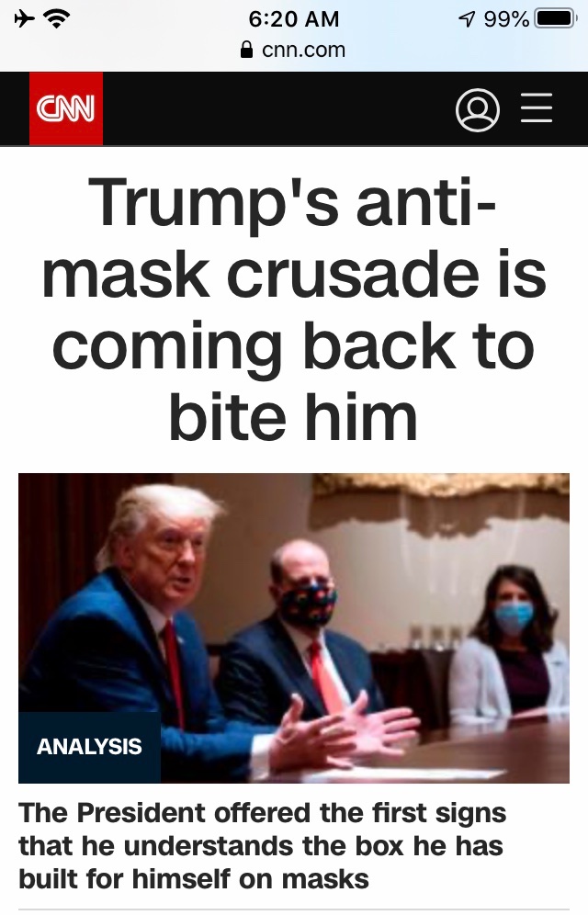Tap the black CNN header bar

point(293,108)
